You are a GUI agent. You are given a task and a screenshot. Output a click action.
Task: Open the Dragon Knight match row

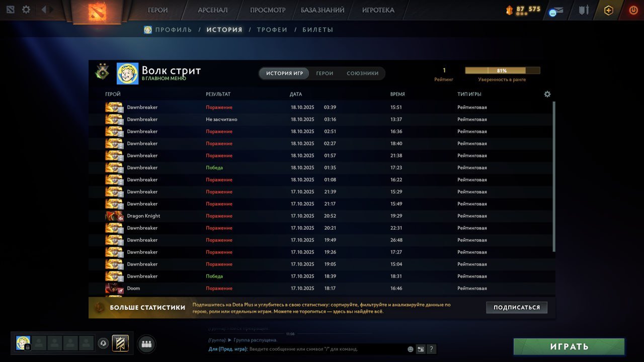coord(322,216)
